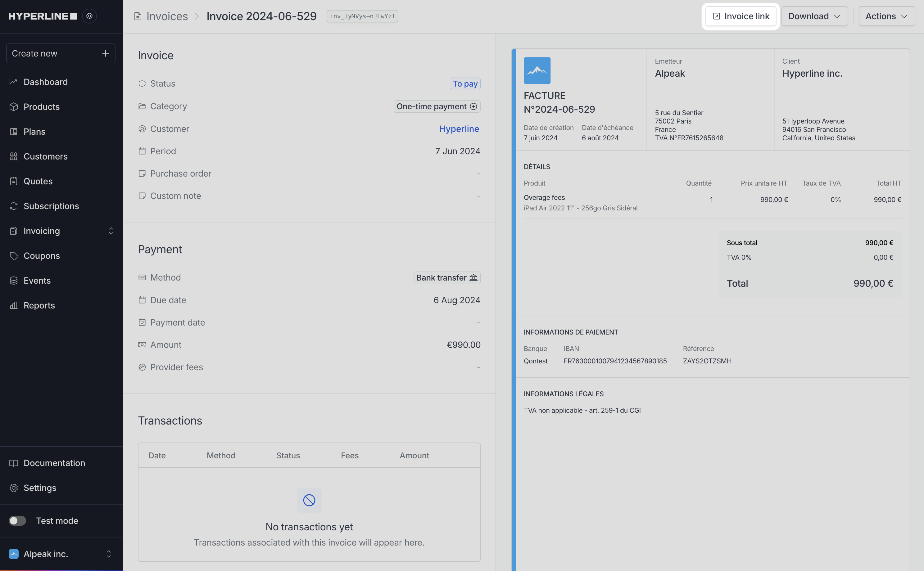Click Invoices in the breadcrumb
This screenshot has width=924, height=571.
(167, 16)
